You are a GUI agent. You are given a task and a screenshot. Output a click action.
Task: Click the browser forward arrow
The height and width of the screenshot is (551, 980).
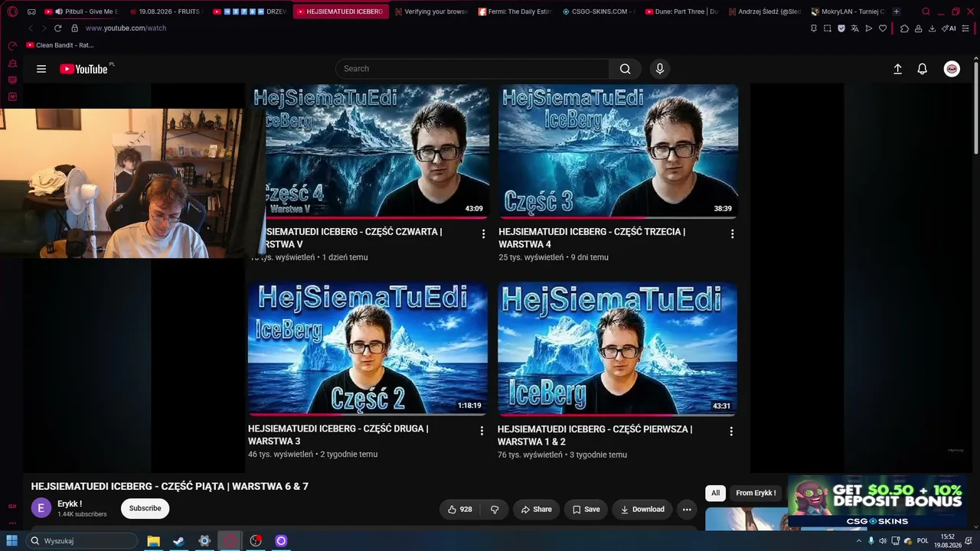click(44, 28)
